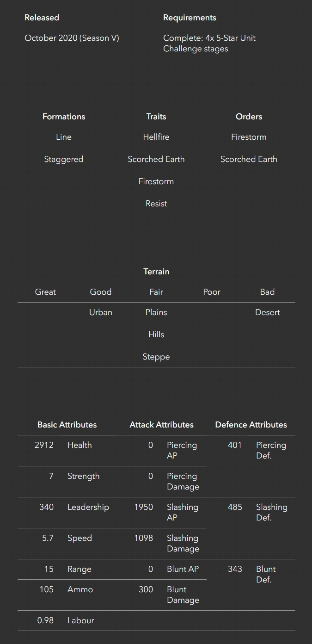Click the Terrain table header

(156, 272)
